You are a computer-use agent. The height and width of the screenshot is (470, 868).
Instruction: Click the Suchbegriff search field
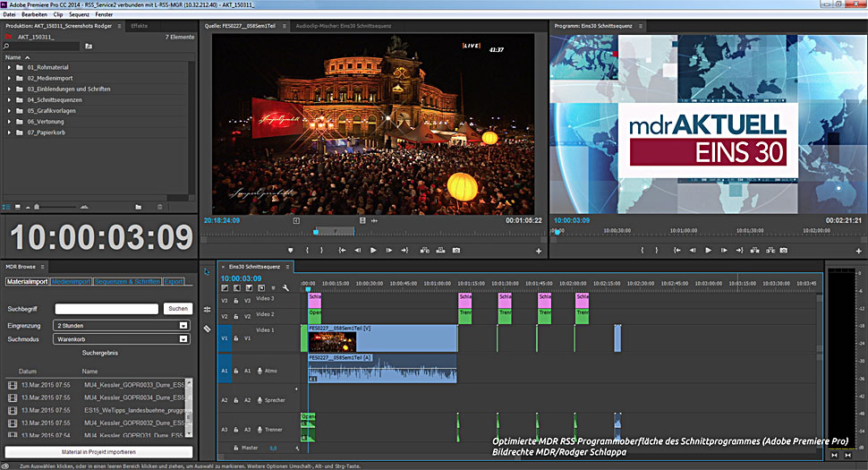106,308
